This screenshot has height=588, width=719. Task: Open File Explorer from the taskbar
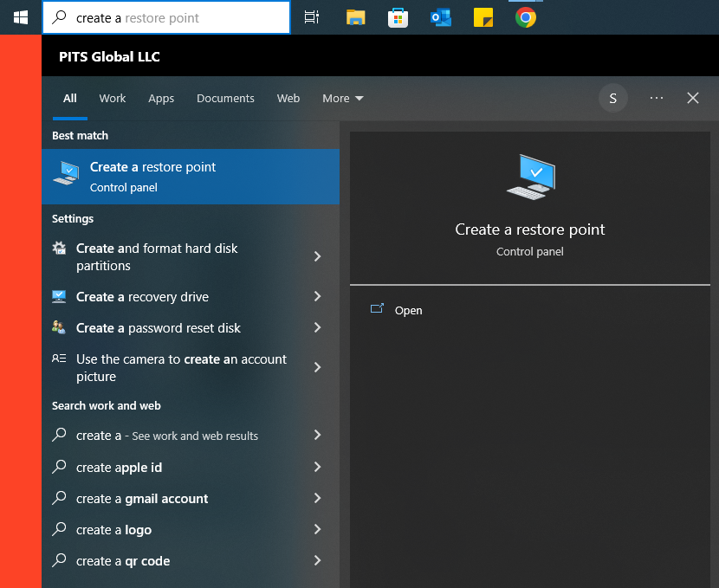click(355, 17)
